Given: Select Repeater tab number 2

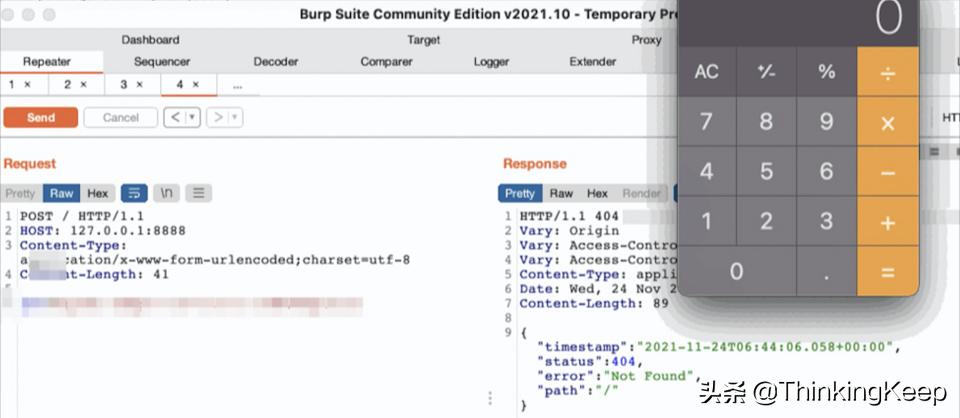Looking at the screenshot, I should point(76,85).
